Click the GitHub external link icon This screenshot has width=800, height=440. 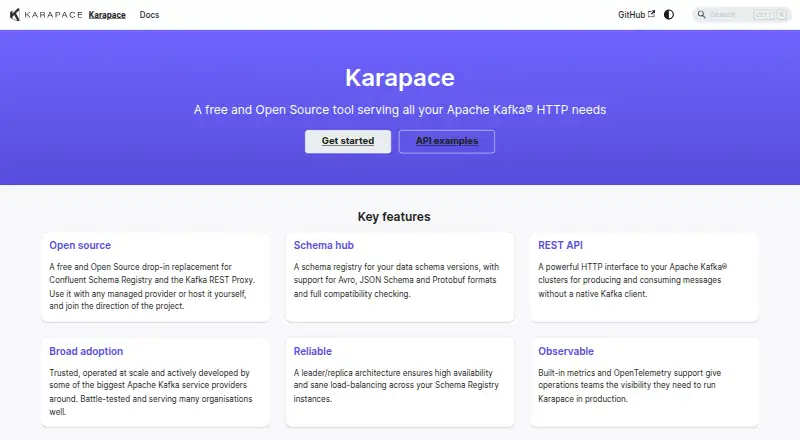(x=651, y=14)
